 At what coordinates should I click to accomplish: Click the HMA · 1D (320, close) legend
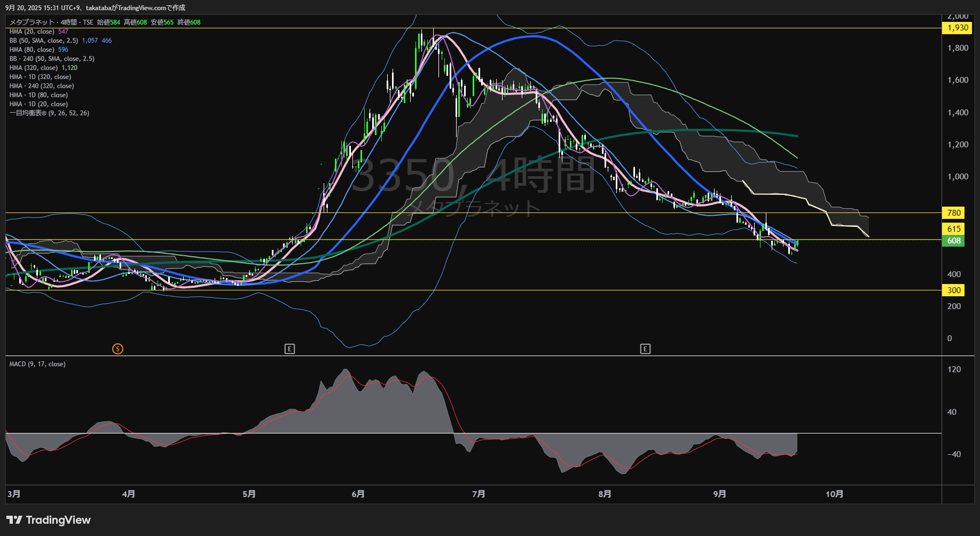[40, 77]
